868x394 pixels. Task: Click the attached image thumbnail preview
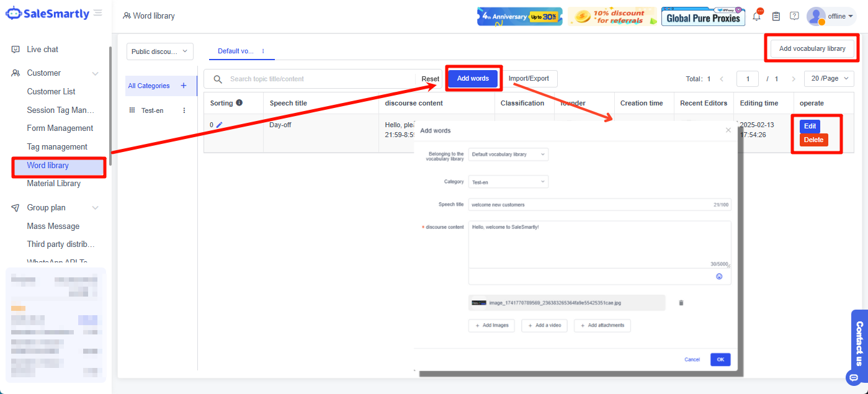[x=479, y=303]
